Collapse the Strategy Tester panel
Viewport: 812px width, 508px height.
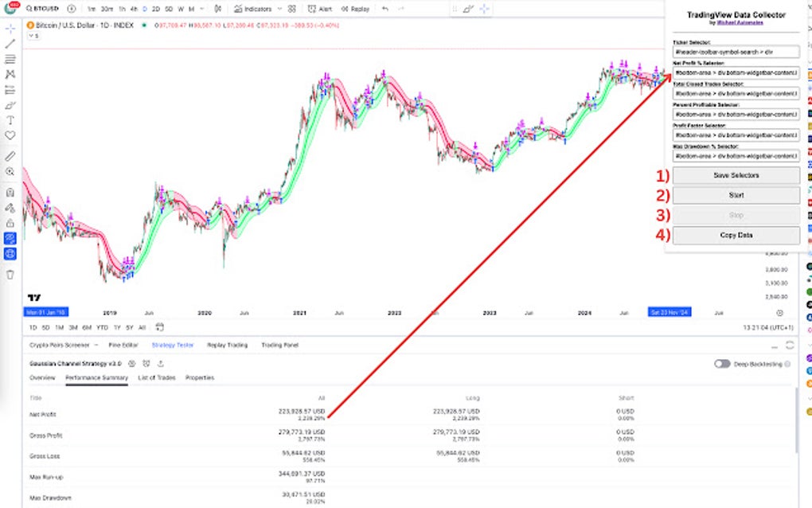[776, 346]
